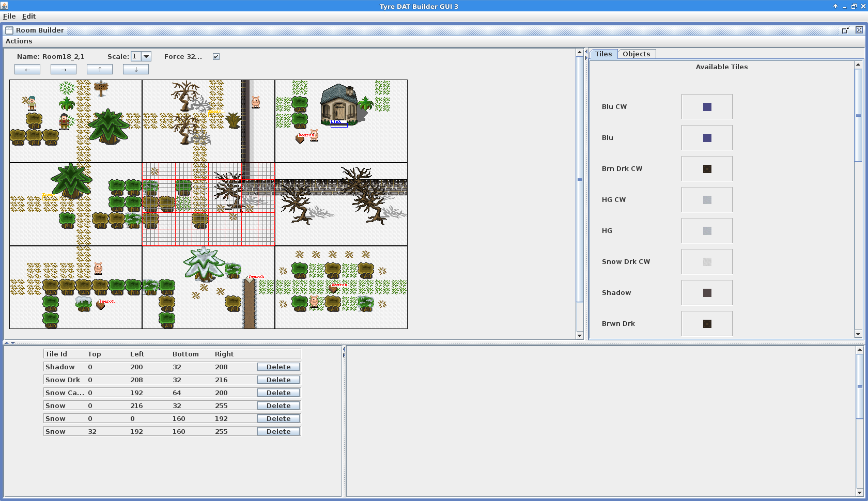Screen dimensions: 868x501
Task: Click the Top column header
Action: point(94,354)
